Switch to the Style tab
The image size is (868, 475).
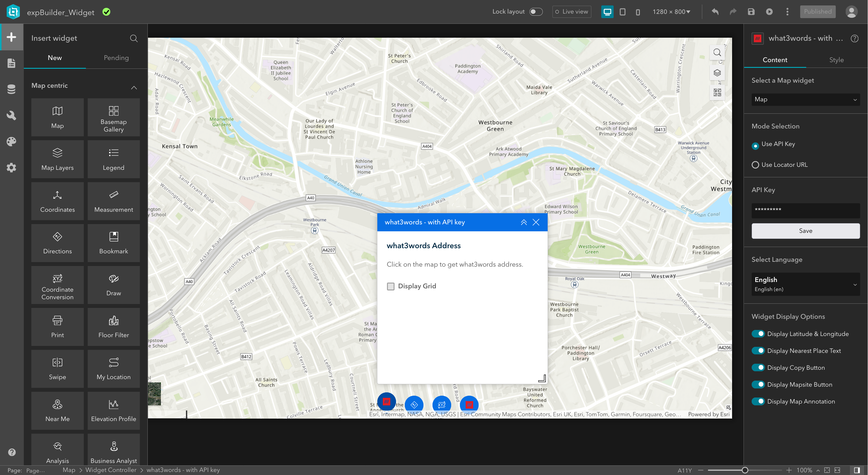point(836,60)
